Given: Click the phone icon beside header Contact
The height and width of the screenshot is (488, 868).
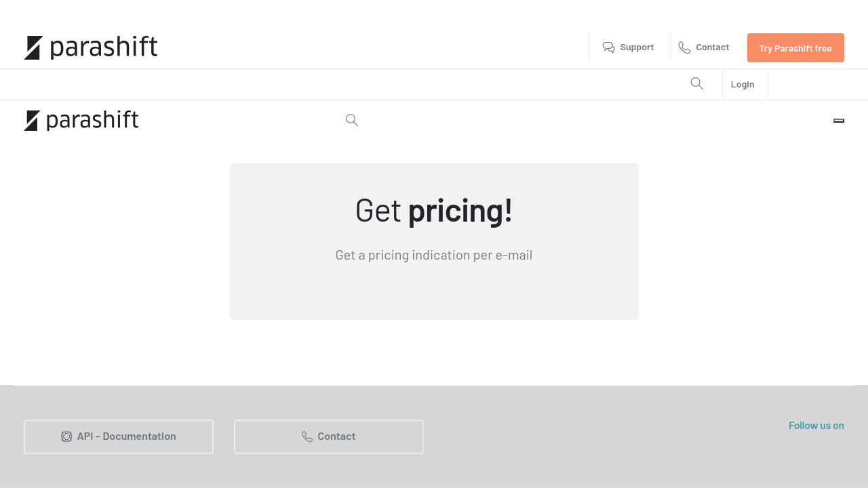Looking at the screenshot, I should (x=685, y=47).
